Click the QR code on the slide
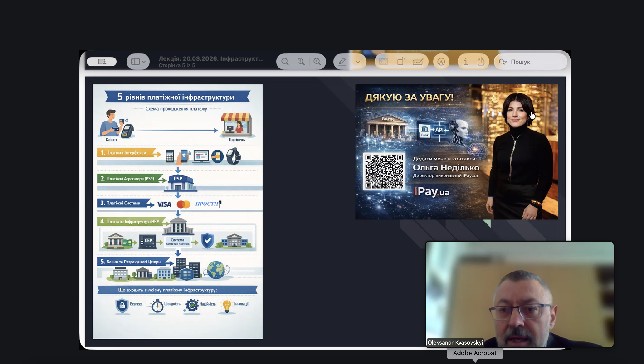The height and width of the screenshot is (364, 644). (384, 171)
